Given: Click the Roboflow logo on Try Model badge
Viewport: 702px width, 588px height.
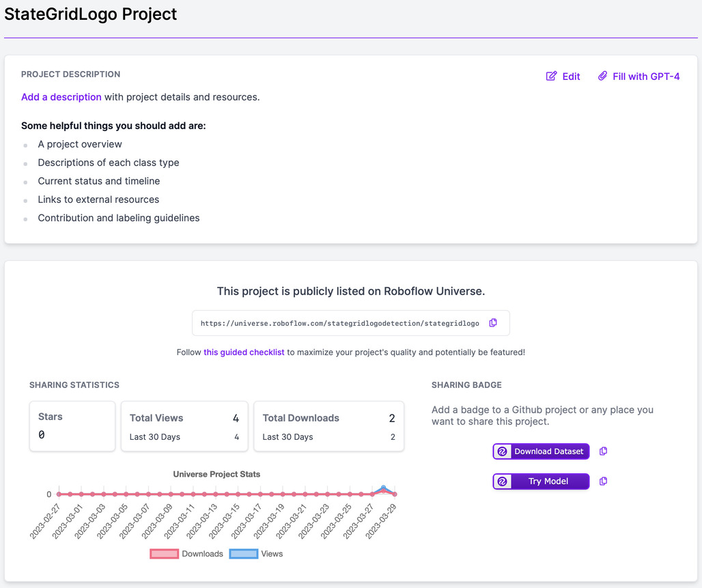Looking at the screenshot, I should click(502, 481).
